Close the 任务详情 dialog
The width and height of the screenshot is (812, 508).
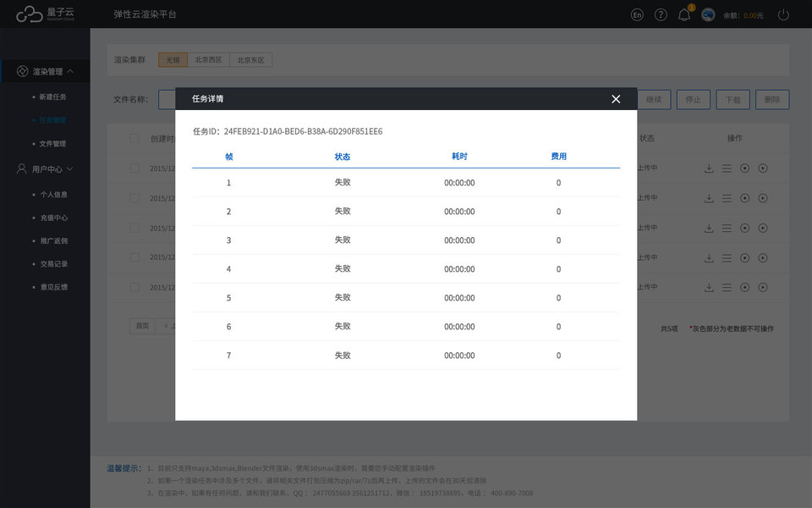coord(616,98)
